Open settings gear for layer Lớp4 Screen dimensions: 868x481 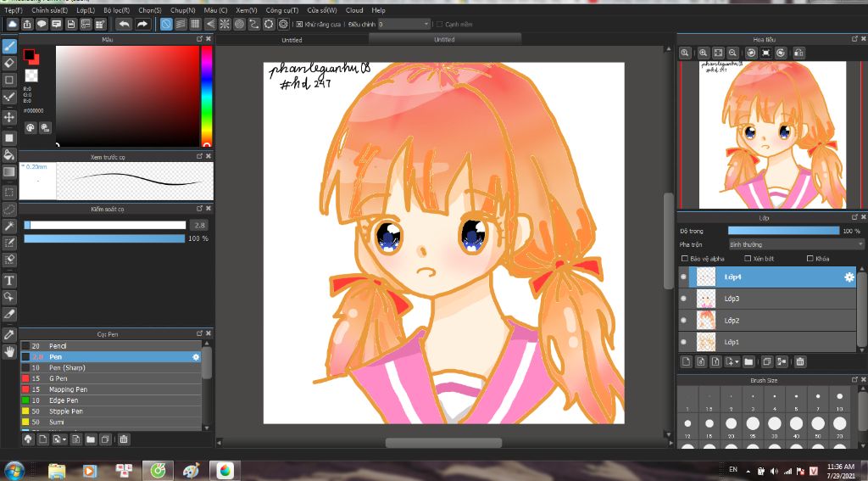click(849, 277)
